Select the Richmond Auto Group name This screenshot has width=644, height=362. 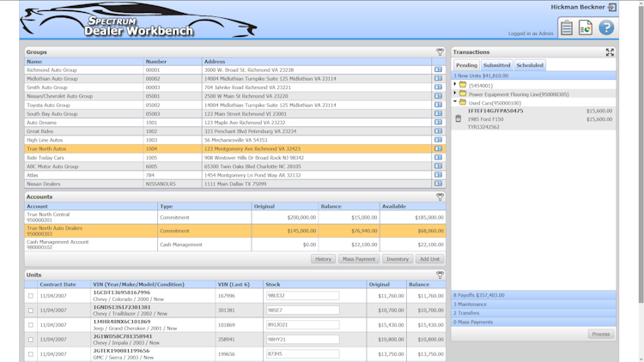[52, 69]
